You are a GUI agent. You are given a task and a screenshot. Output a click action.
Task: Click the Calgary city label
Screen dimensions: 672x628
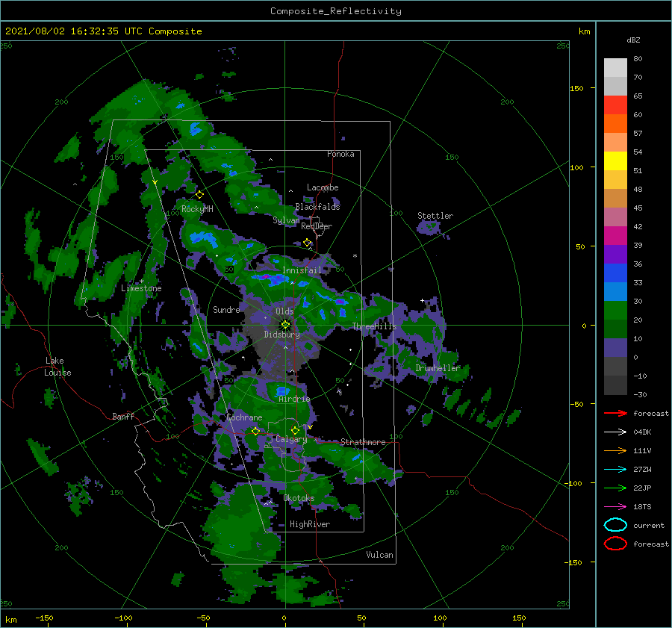click(291, 439)
